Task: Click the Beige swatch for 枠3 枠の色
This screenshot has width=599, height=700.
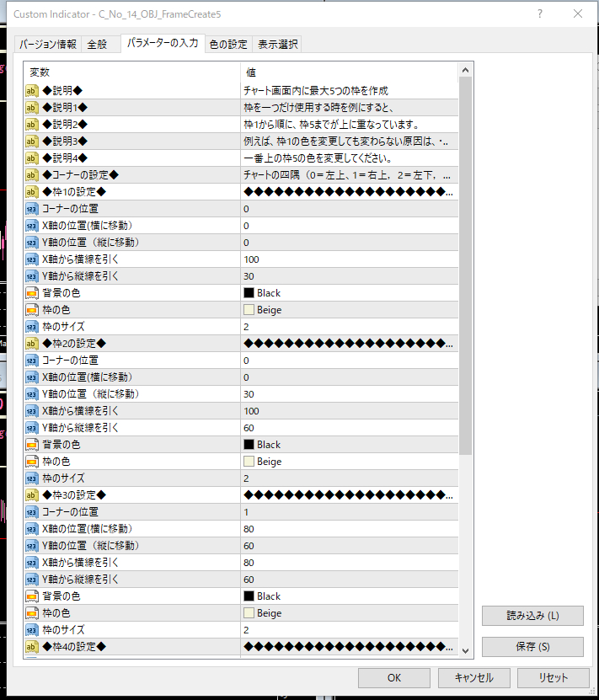Action: [x=249, y=613]
